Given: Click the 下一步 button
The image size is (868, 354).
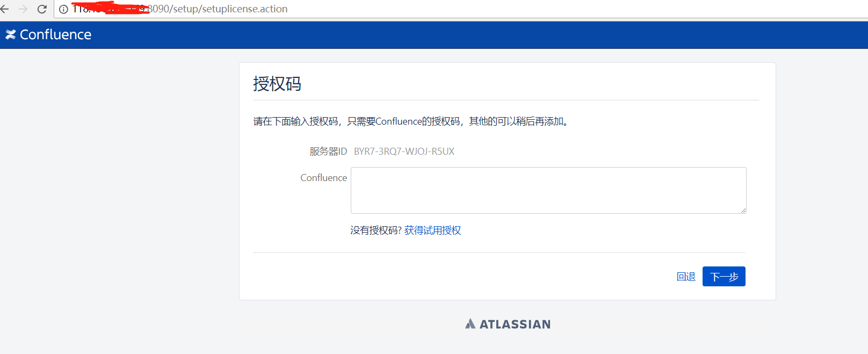Looking at the screenshot, I should tap(724, 277).
